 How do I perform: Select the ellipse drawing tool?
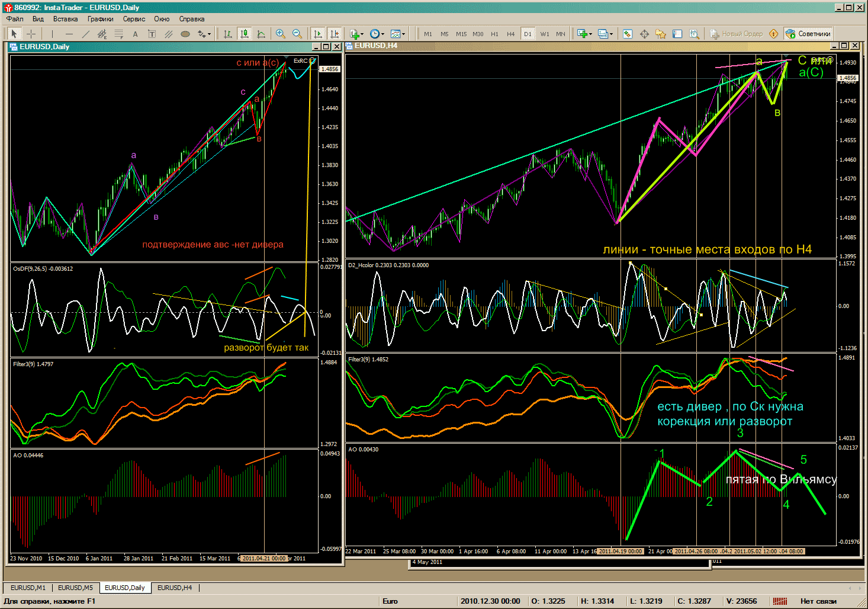pos(185,34)
